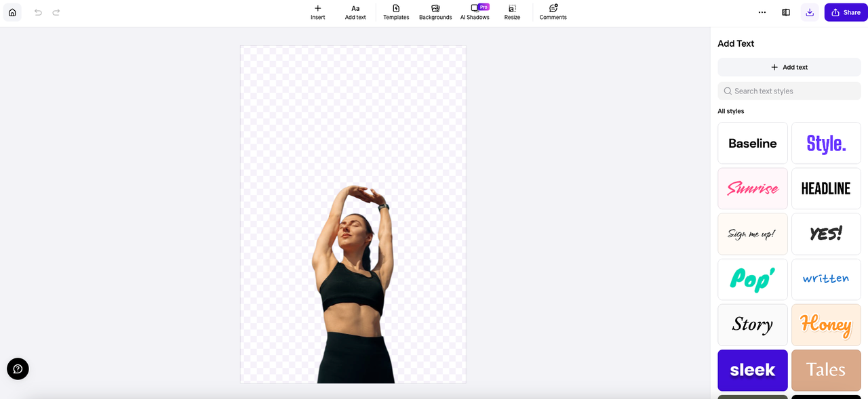Go to the home screen icon
868x399 pixels.
point(12,12)
